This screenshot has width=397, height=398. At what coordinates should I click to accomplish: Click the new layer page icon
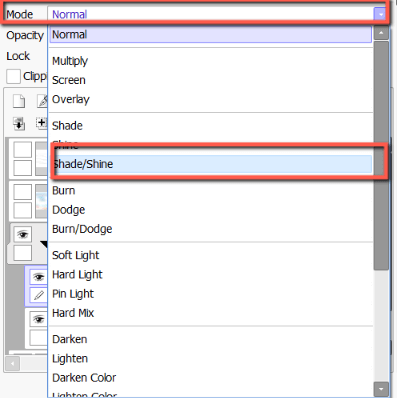click(x=19, y=101)
